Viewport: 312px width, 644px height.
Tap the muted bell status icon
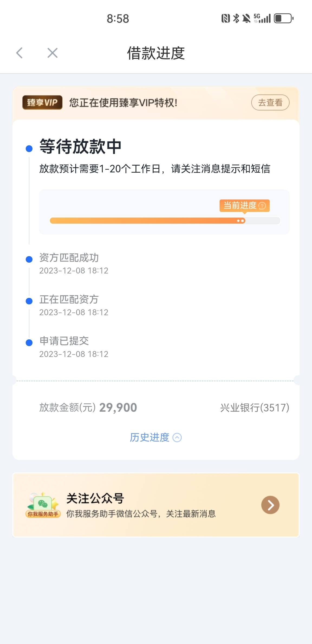pos(246,18)
